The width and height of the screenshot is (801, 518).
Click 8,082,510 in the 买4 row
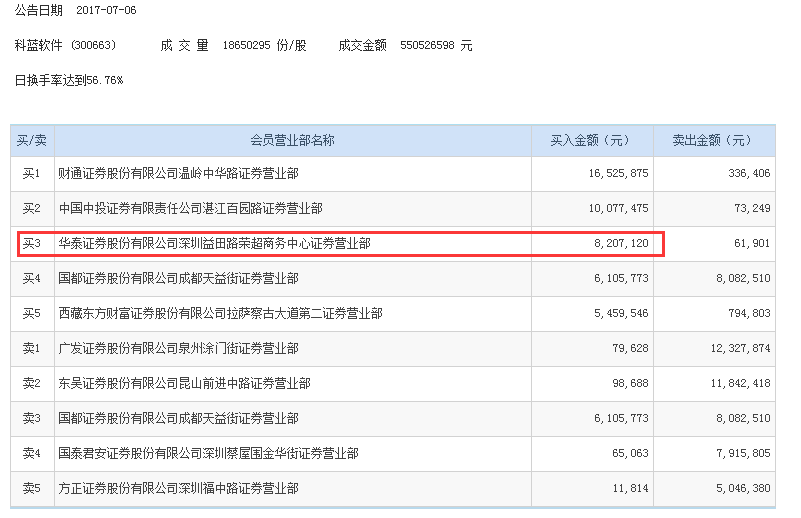[743, 278]
